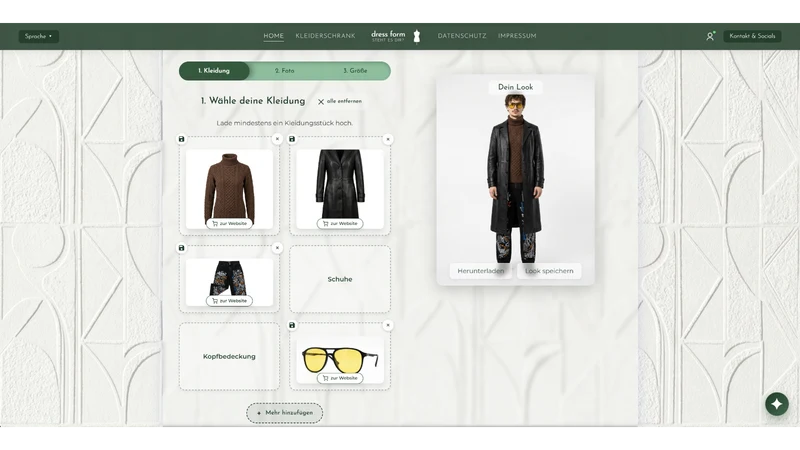Viewport: 800px width, 450px height.
Task: Remove the yellow sunglasses with its X icon
Action: (x=388, y=325)
